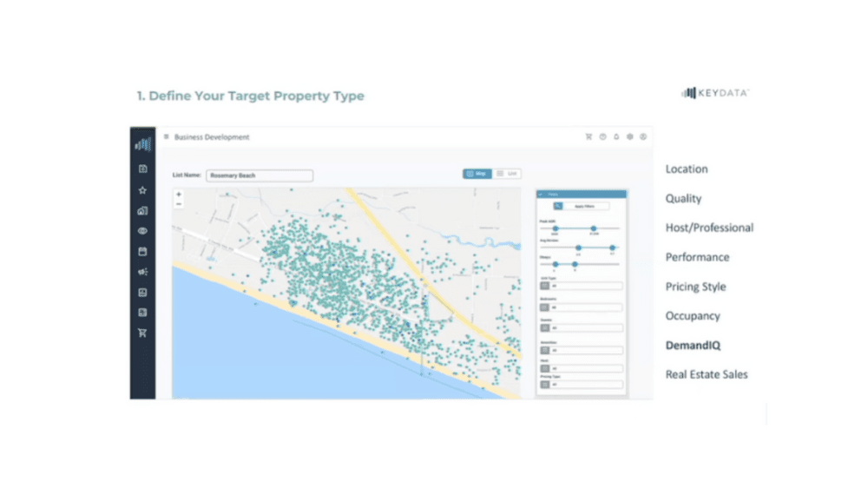Click the Key Data logo in sidebar
Viewport: 868px width, 489px height.
[x=143, y=144]
